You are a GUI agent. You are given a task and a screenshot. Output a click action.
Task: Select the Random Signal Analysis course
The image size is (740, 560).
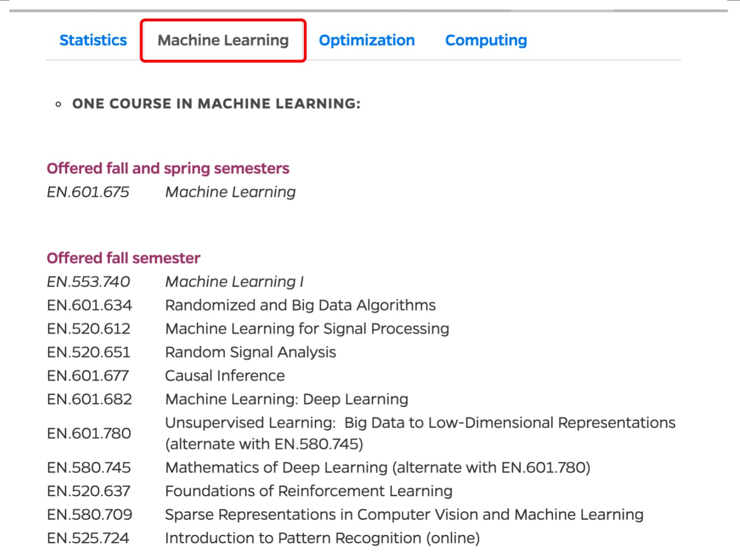click(x=250, y=352)
